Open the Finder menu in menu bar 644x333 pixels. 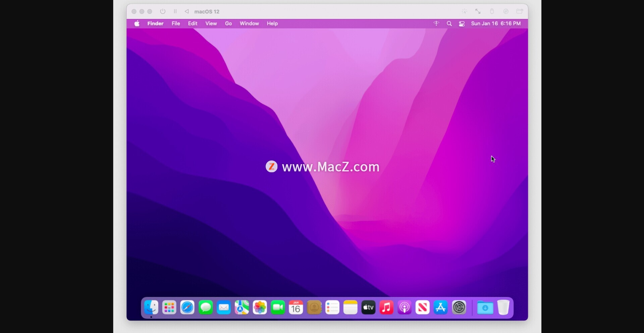tap(155, 23)
